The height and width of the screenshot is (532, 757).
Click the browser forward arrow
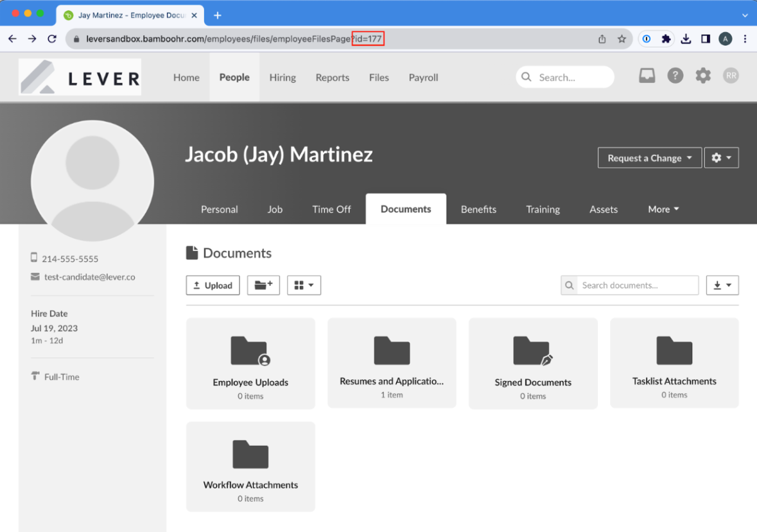(32, 39)
